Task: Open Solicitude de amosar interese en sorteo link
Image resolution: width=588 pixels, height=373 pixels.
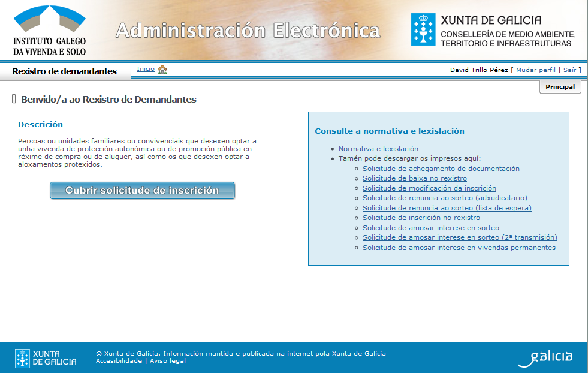Action: tap(431, 228)
